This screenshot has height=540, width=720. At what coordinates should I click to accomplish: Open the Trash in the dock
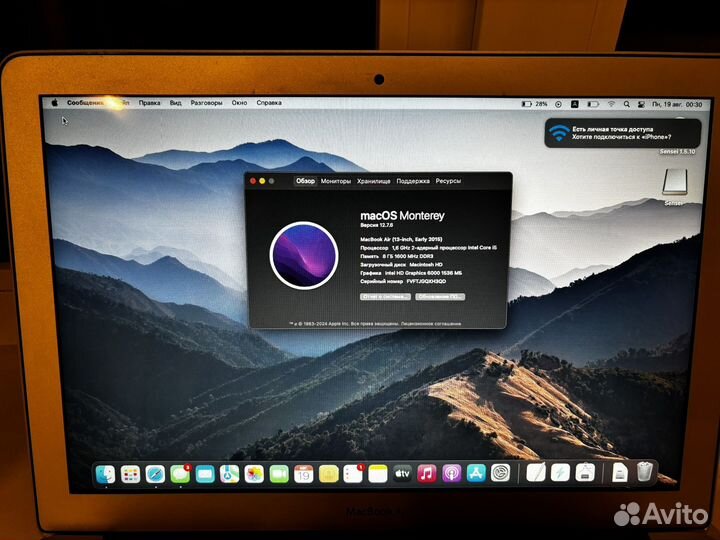pyautogui.click(x=645, y=472)
